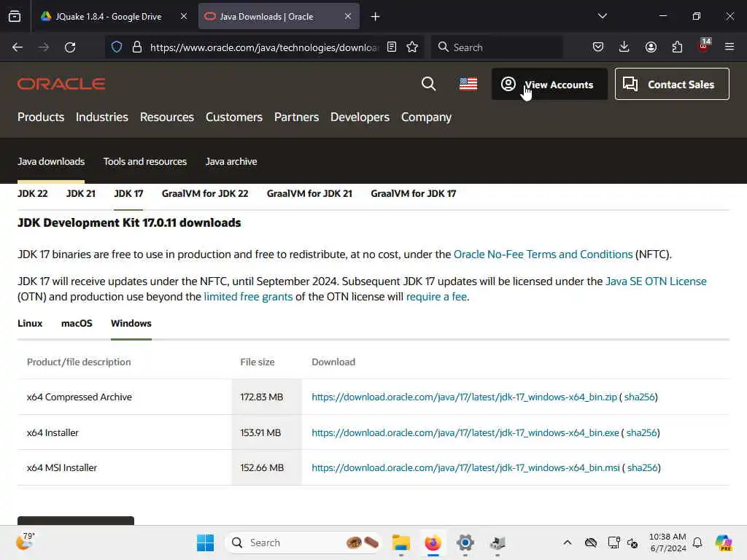
Task: Open the Resources menu
Action: [167, 117]
